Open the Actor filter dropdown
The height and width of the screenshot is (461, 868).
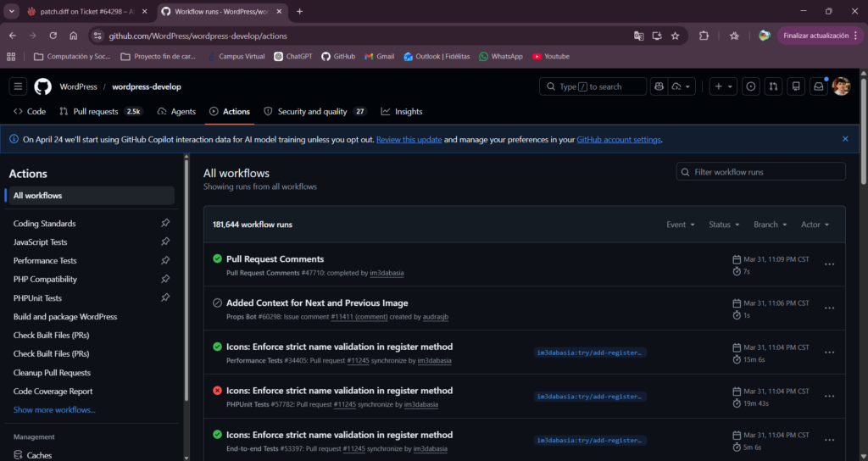pos(815,224)
